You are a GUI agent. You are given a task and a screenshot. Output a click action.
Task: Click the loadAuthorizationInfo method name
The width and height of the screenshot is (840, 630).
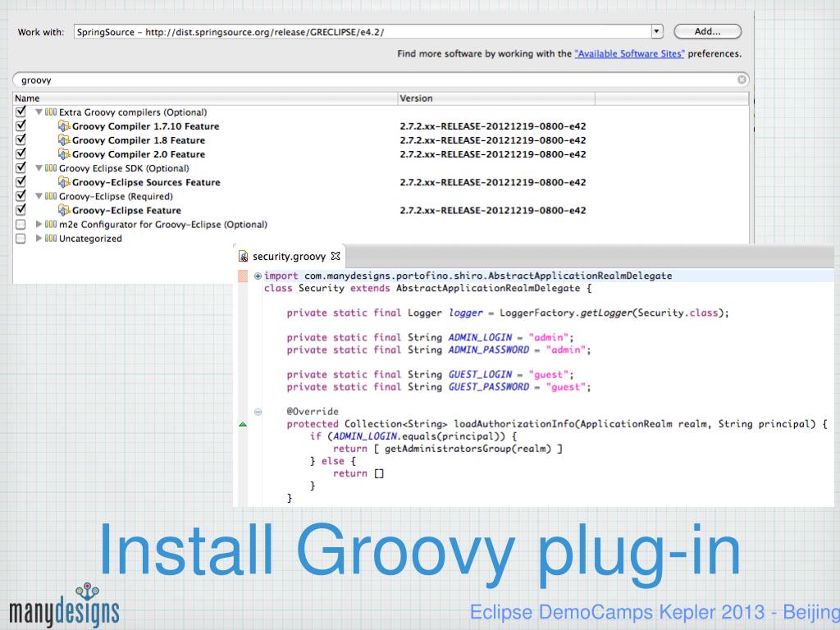tap(514, 424)
